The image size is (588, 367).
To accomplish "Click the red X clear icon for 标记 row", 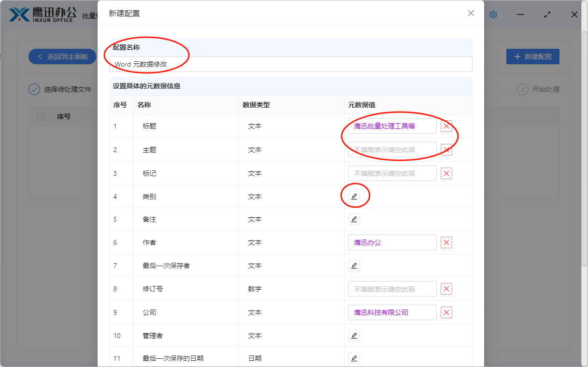I will coord(446,173).
